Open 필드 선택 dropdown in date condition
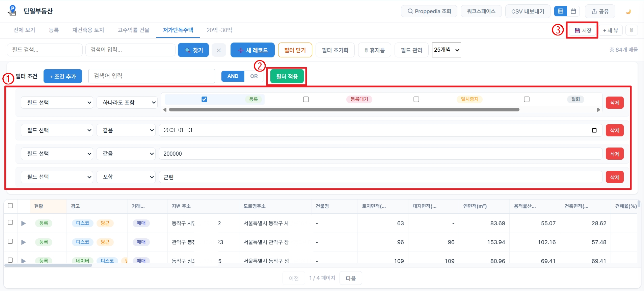The width and height of the screenshot is (644, 291). [x=57, y=130]
